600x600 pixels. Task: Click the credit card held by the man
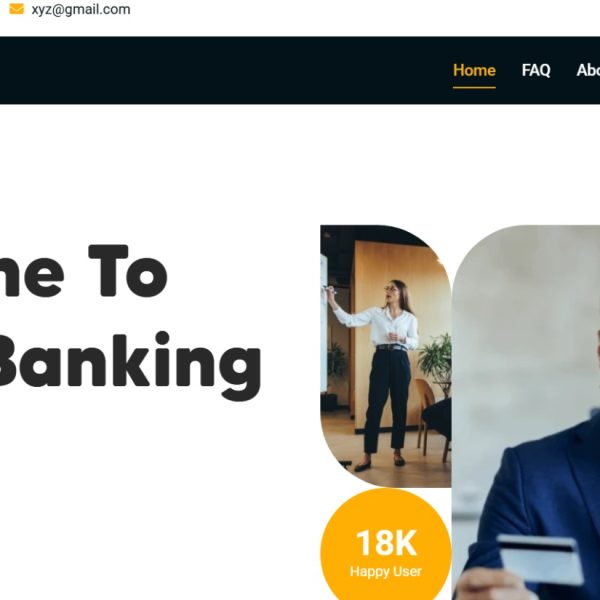(x=540, y=559)
